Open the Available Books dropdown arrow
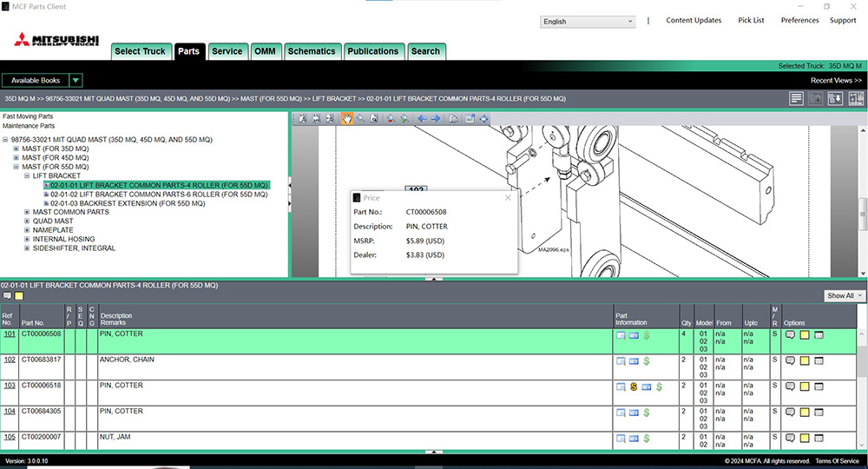Viewport: 868px width, 469px height. pyautogui.click(x=76, y=80)
